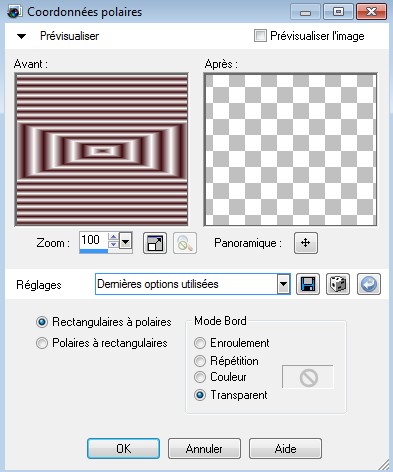Viewport: 393px width, 472px height.
Task: Click the Panoramique pan arrows icon
Action: point(306,243)
